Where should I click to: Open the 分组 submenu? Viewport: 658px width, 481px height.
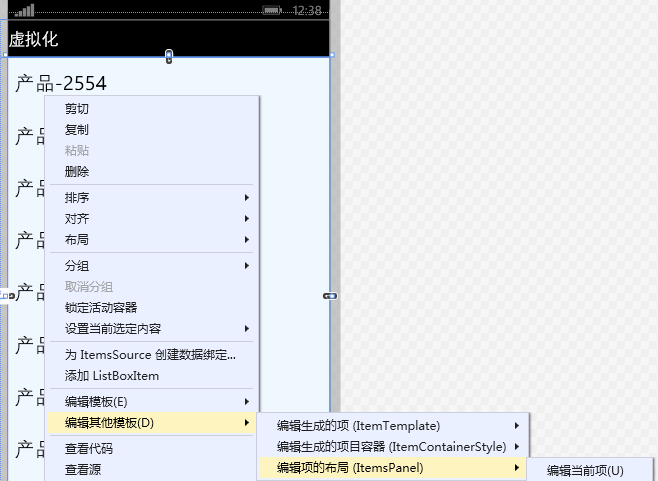(151, 265)
